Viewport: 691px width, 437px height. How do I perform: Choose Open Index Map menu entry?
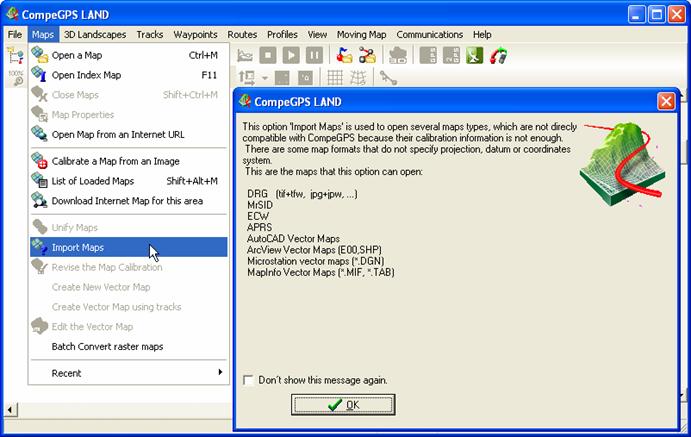coord(129,75)
